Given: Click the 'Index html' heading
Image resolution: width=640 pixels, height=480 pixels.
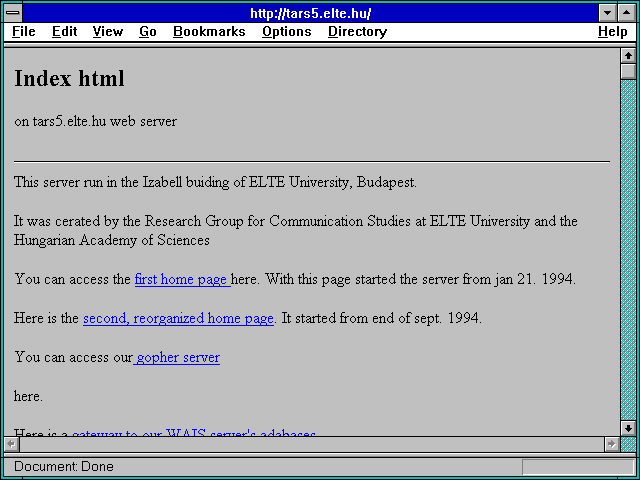Looking at the screenshot, I should coord(69,78).
